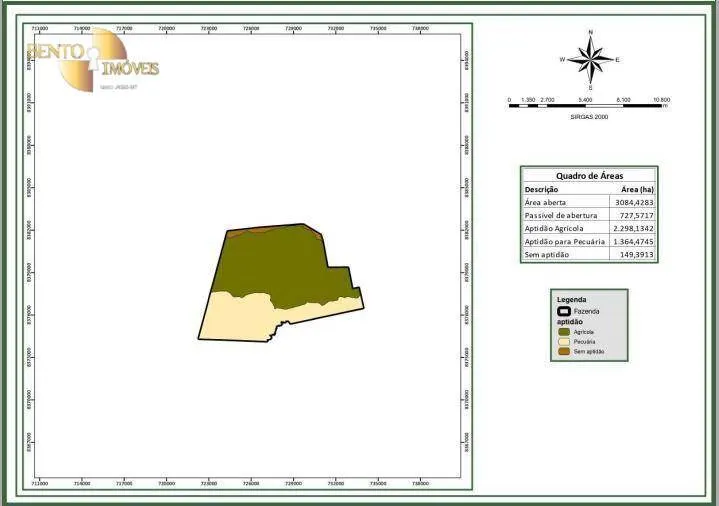719x506 pixels.
Task: Click the brown Sem aptidão legend swatch
Action: click(564, 351)
